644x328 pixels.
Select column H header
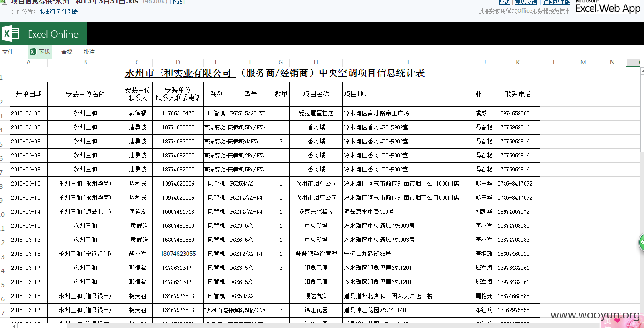click(x=316, y=62)
